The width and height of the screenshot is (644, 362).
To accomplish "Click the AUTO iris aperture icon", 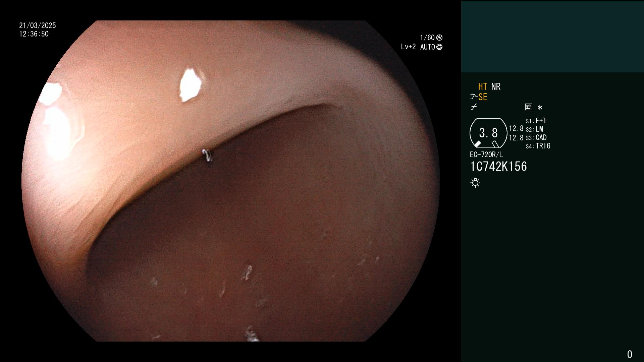I will 439,47.
